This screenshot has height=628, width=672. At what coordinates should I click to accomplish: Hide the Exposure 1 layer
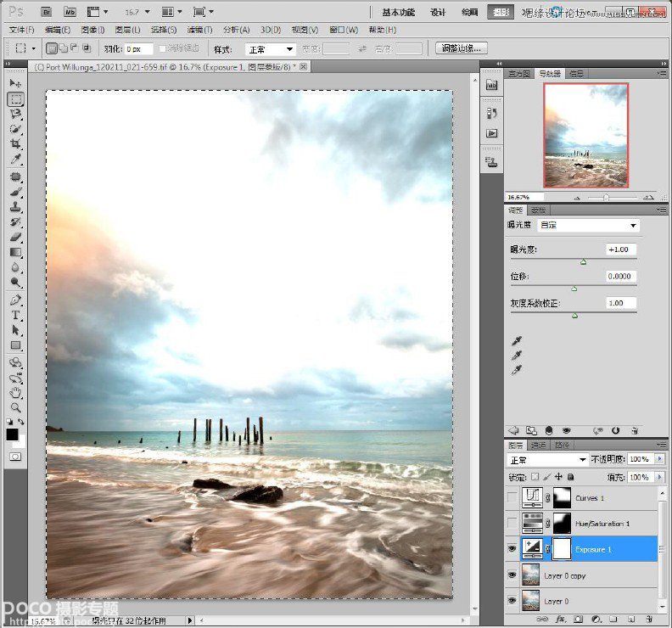pyautogui.click(x=512, y=549)
